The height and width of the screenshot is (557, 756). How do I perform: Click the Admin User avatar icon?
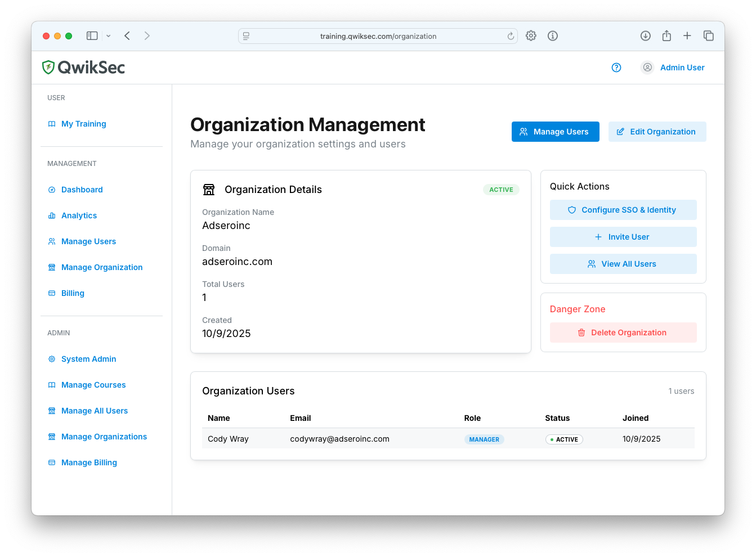647,68
